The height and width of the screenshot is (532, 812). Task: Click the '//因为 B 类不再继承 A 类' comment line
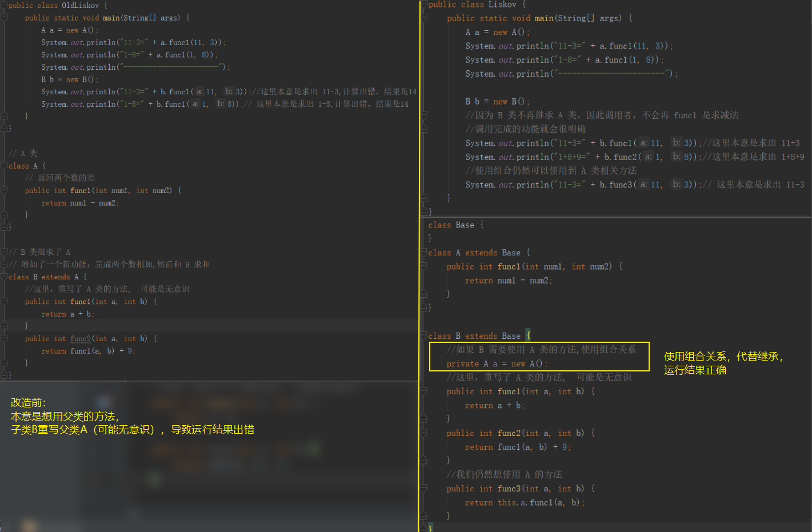[602, 115]
